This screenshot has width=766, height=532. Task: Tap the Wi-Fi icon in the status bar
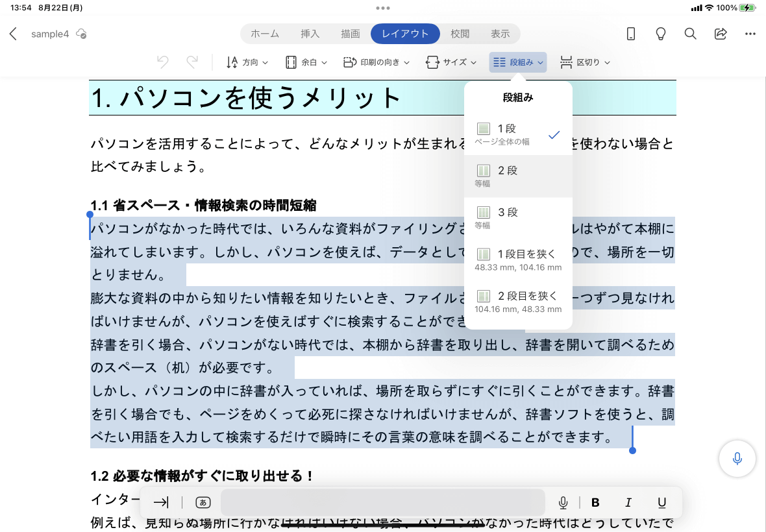coord(709,8)
